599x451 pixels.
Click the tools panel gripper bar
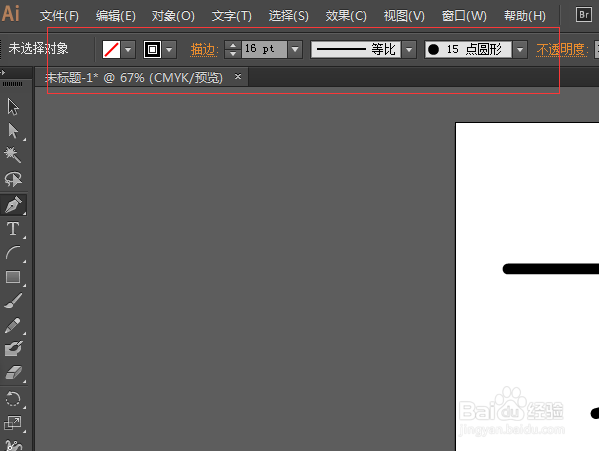13,84
